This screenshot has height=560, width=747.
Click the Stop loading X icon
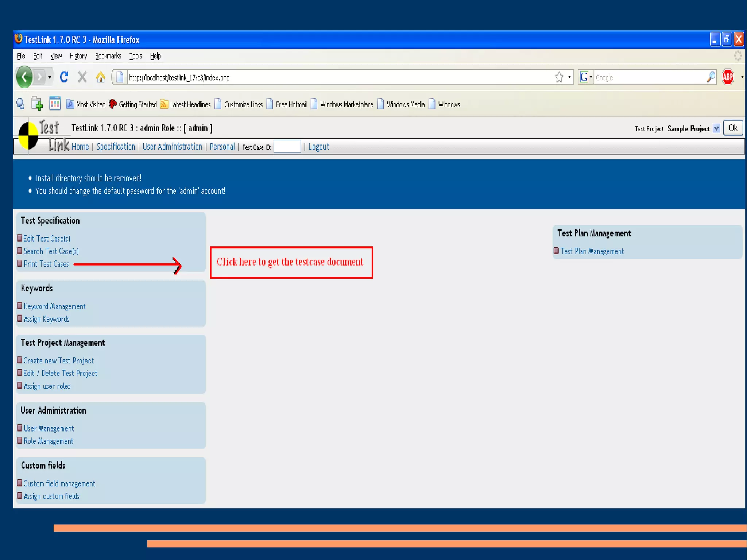tap(82, 77)
